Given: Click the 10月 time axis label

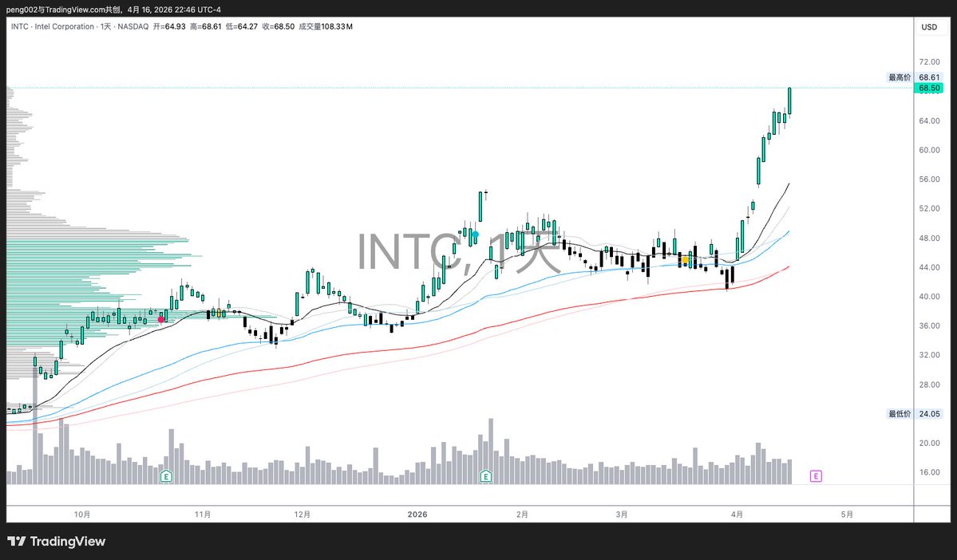Looking at the screenshot, I should tap(81, 515).
